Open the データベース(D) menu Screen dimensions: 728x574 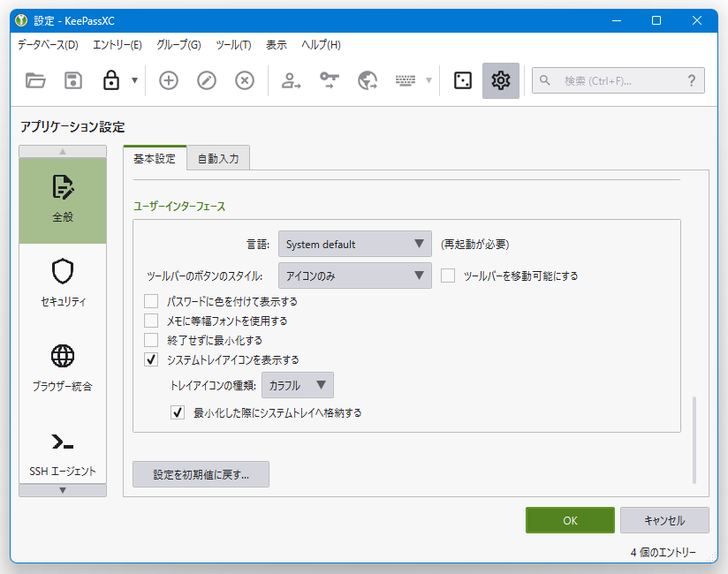click(x=48, y=45)
